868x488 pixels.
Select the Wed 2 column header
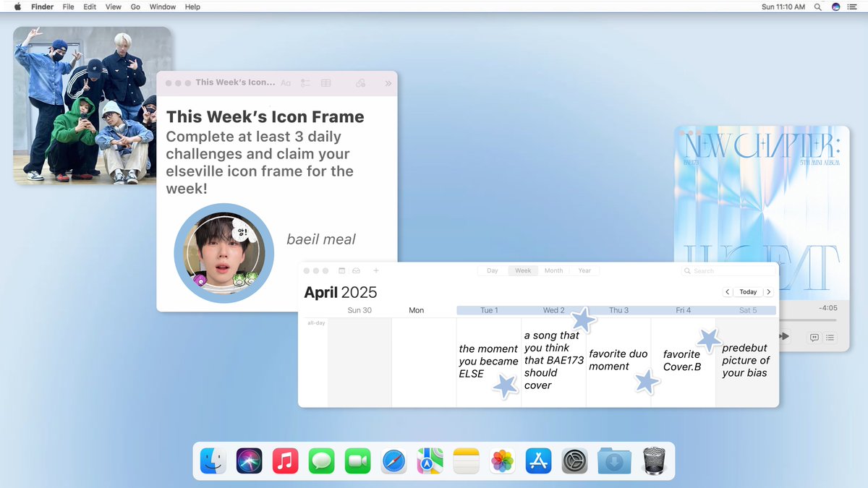[554, 310]
